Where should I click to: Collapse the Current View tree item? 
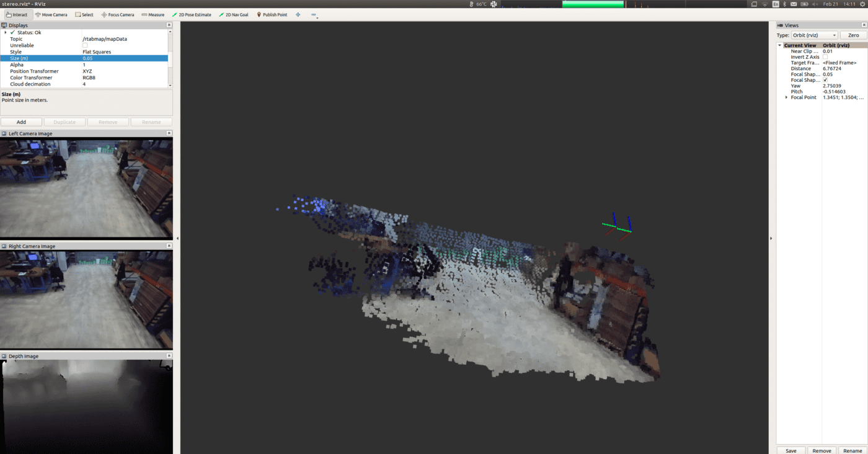779,45
